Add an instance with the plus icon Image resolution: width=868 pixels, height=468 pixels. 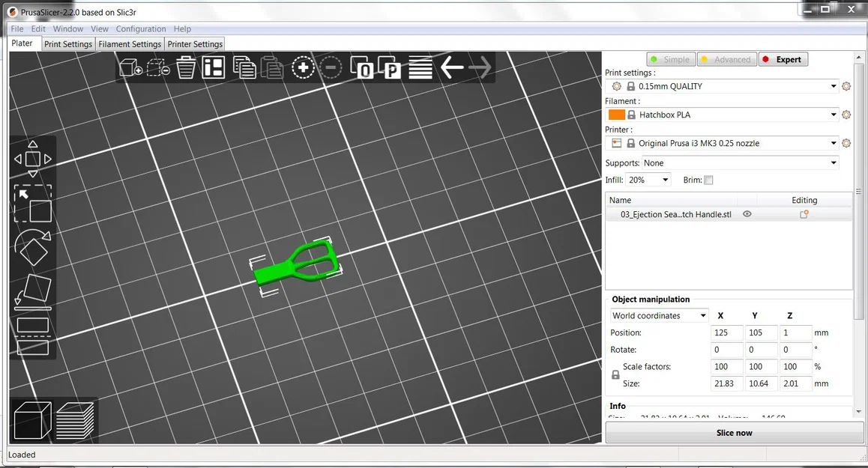303,68
